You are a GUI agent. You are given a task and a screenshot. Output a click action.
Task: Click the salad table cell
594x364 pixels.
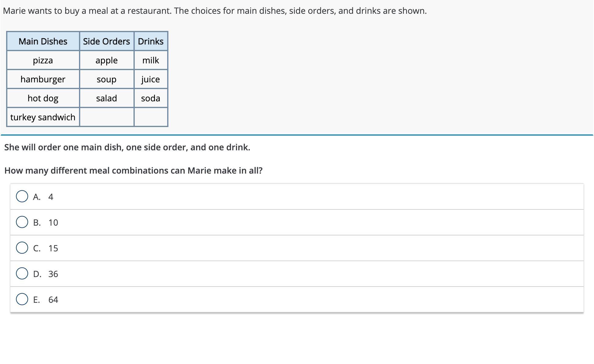point(107,98)
